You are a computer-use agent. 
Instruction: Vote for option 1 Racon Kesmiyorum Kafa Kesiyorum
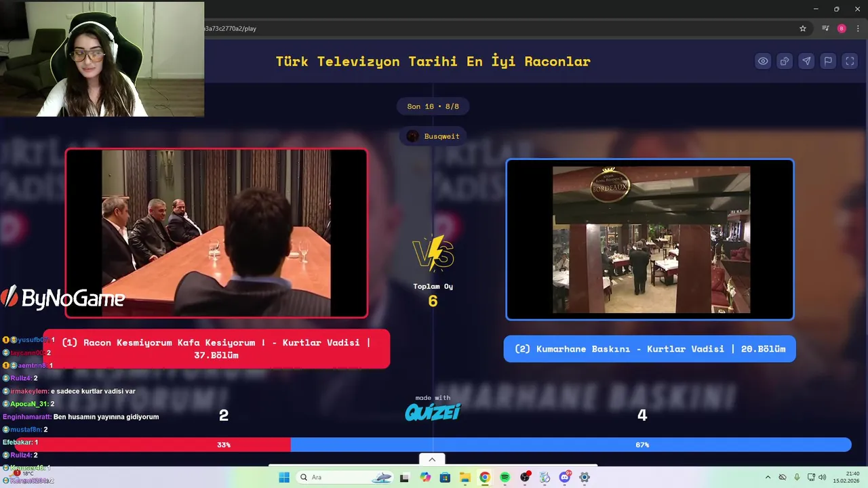[216, 349]
